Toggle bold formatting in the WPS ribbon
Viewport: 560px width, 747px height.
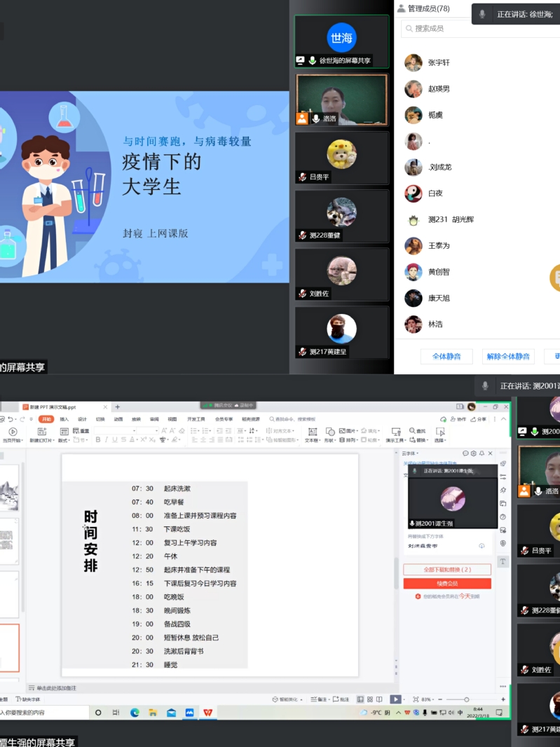[x=98, y=440]
